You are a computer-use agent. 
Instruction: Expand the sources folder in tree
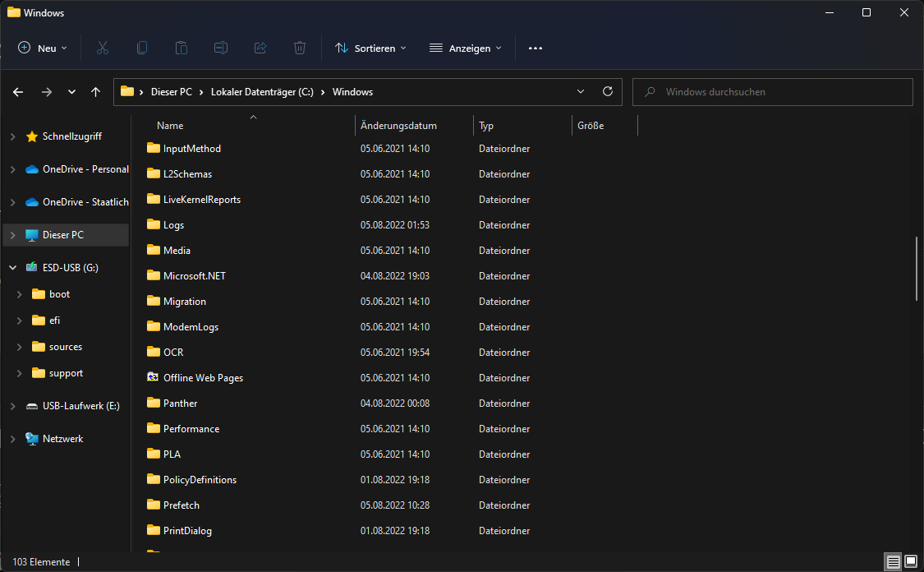(x=20, y=347)
